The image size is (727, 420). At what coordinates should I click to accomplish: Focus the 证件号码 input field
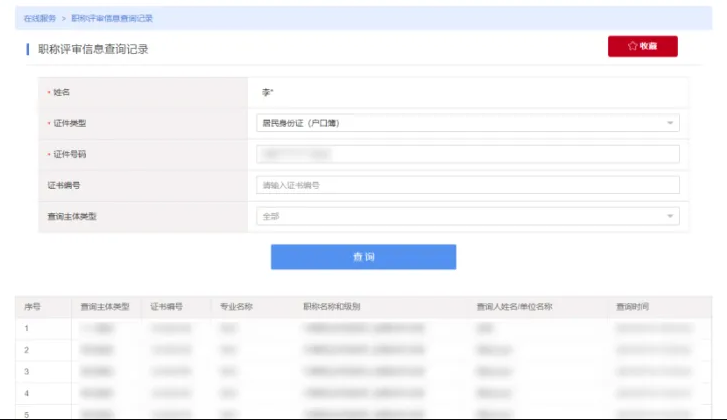(467, 154)
